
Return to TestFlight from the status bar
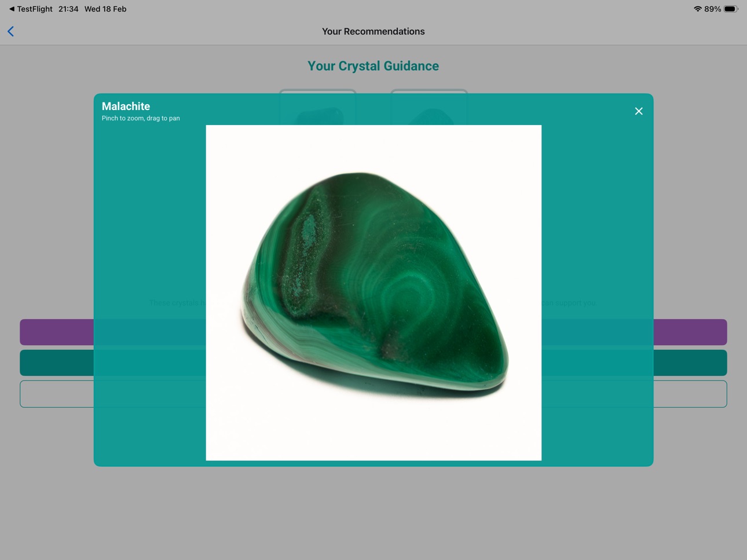(31, 9)
